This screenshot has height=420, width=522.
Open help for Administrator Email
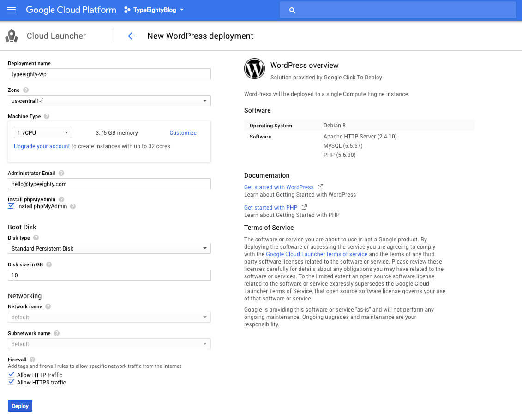61,173
